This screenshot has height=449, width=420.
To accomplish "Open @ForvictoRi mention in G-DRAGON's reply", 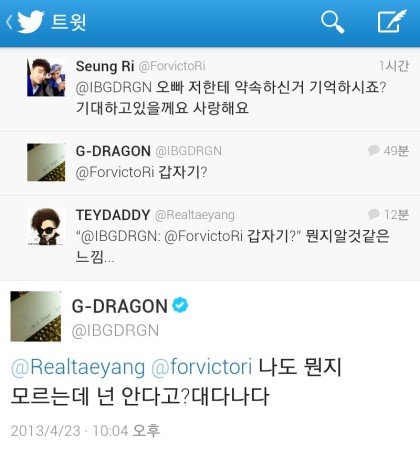I will [x=115, y=172].
